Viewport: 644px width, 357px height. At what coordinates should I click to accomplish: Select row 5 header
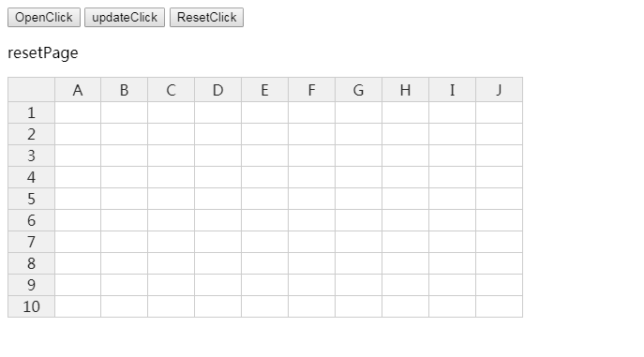pyautogui.click(x=31, y=199)
